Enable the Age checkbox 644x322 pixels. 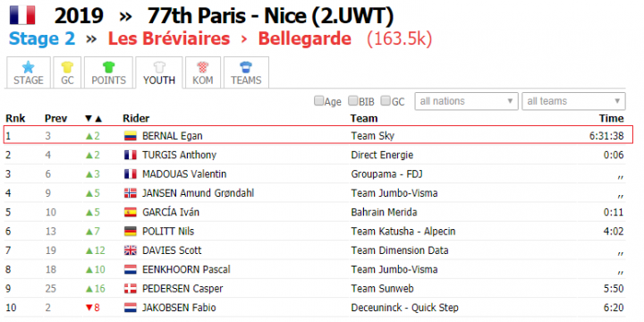(x=318, y=100)
